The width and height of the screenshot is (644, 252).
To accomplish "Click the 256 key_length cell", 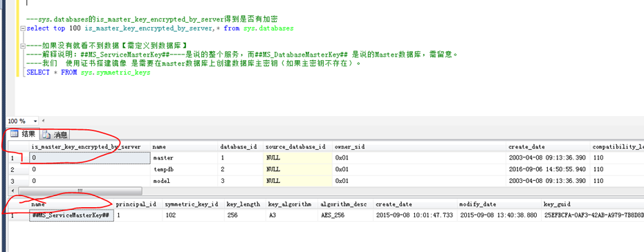I will [245, 215].
